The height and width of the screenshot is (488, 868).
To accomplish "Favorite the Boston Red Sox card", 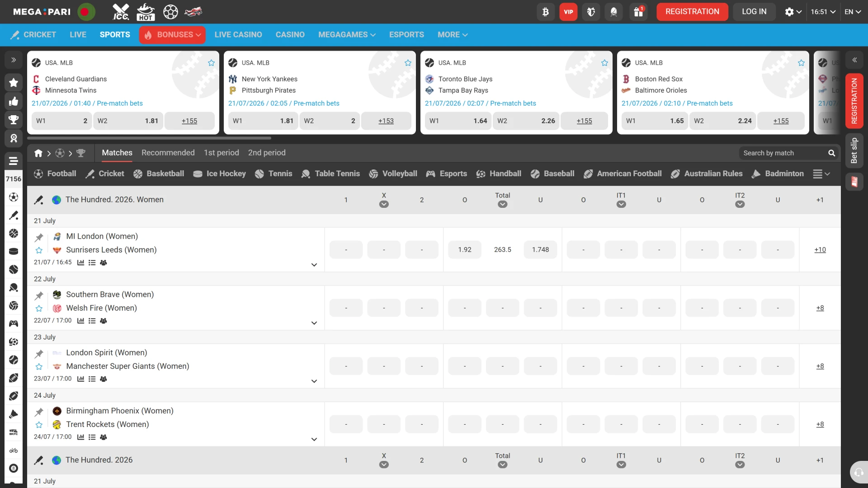I will (801, 63).
